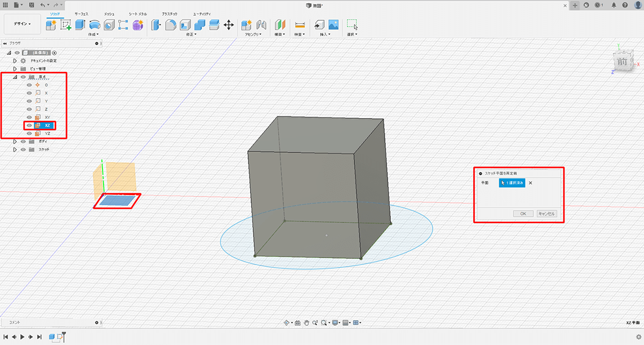The height and width of the screenshot is (345, 644).
Task: Open the Help question mark icon
Action: [625, 5]
